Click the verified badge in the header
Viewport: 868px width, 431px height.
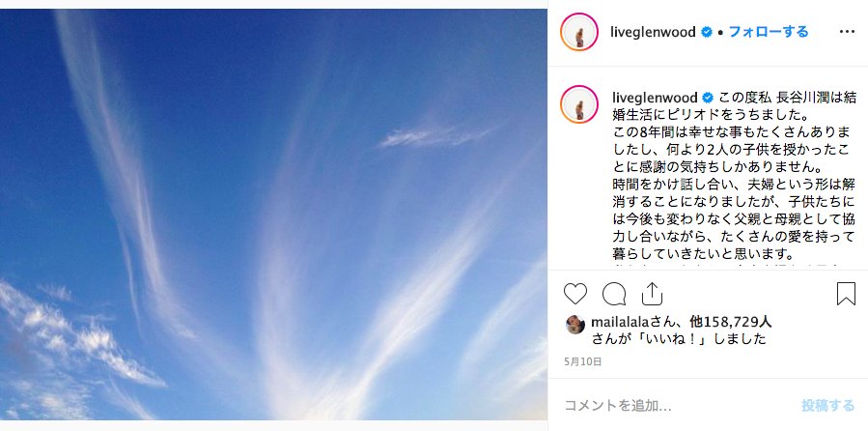point(707,32)
